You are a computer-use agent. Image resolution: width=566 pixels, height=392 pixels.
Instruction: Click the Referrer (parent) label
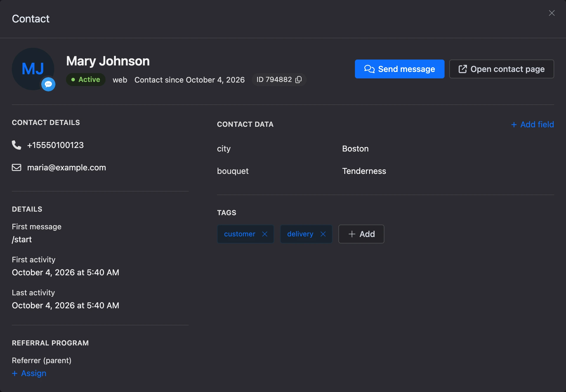(x=42, y=360)
